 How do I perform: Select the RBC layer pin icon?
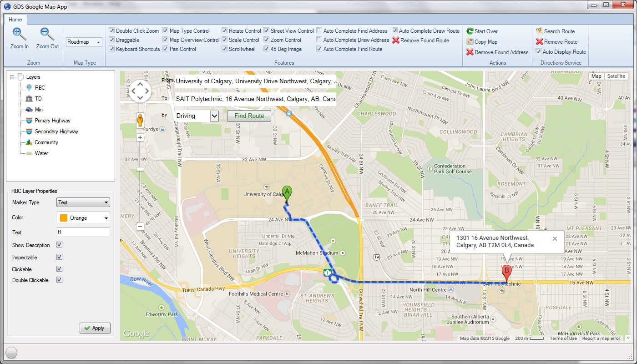[x=29, y=88]
